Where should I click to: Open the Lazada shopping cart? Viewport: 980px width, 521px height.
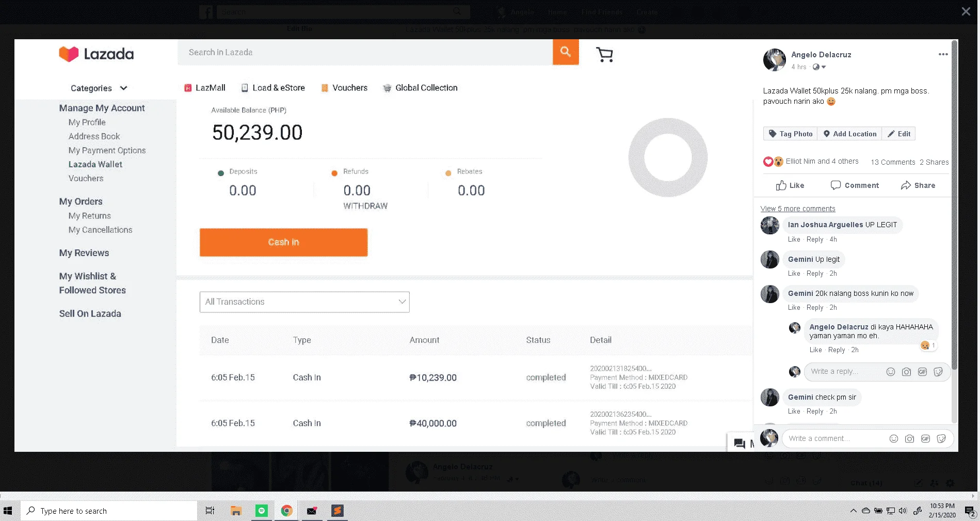[x=604, y=54]
